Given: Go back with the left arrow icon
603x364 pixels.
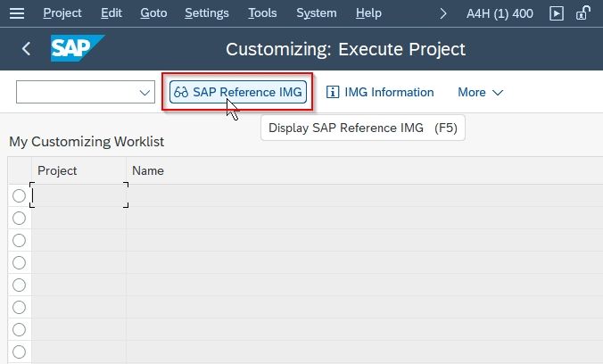Looking at the screenshot, I should (x=26, y=49).
